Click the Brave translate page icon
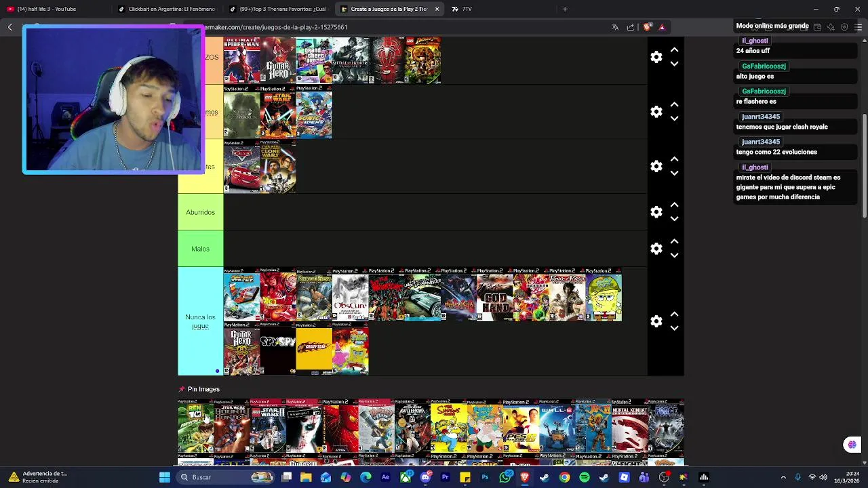 click(615, 27)
